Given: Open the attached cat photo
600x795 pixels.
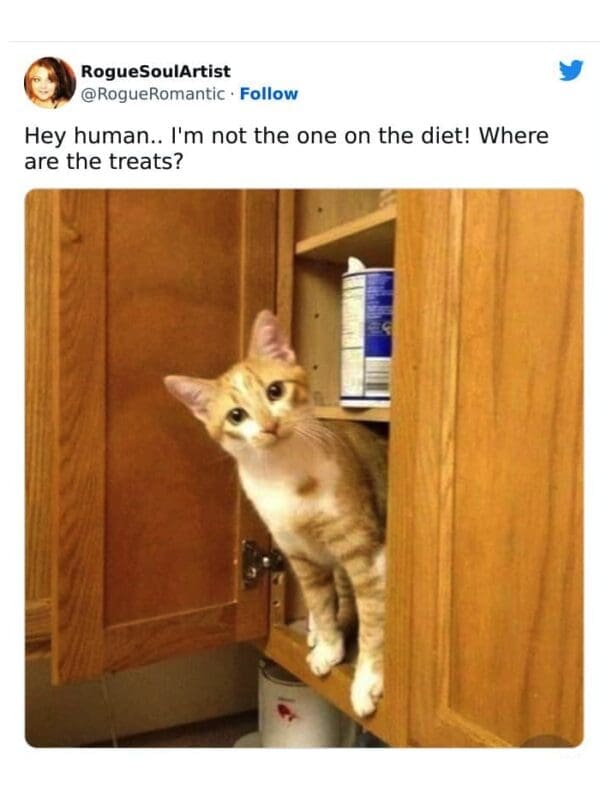Looking at the screenshot, I should (x=304, y=468).
